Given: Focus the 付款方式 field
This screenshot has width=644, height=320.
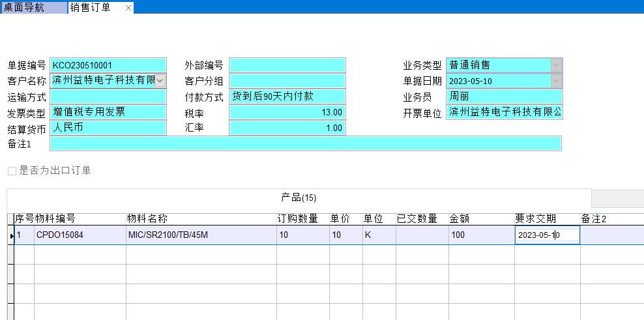Looking at the screenshot, I should tap(287, 96).
